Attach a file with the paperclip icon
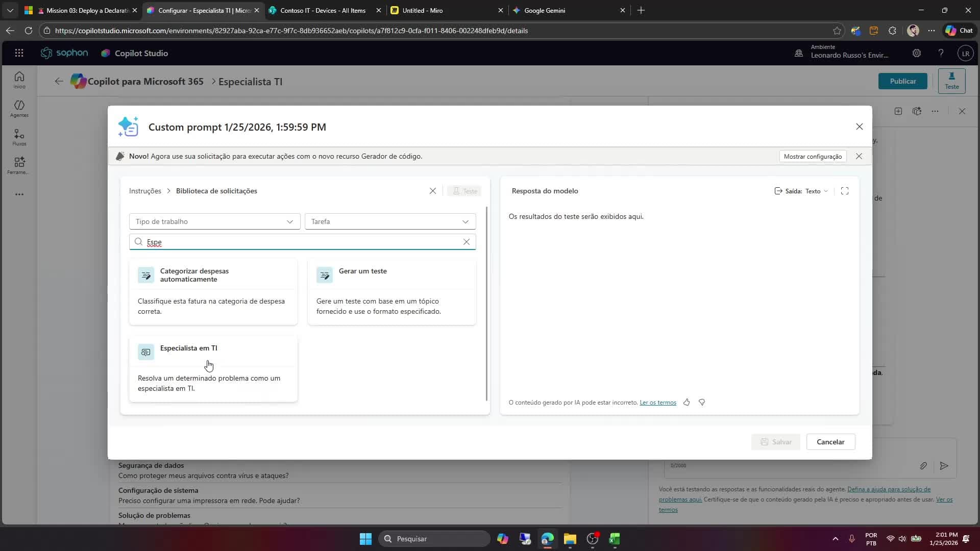This screenshot has height=551, width=980. coord(923,465)
